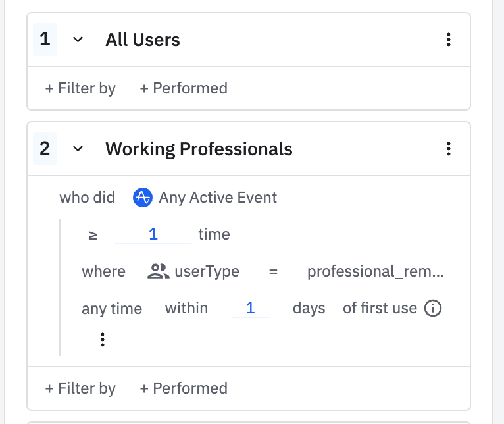Collapse the All Users segment
The width and height of the screenshot is (504, 424).
[x=78, y=40]
